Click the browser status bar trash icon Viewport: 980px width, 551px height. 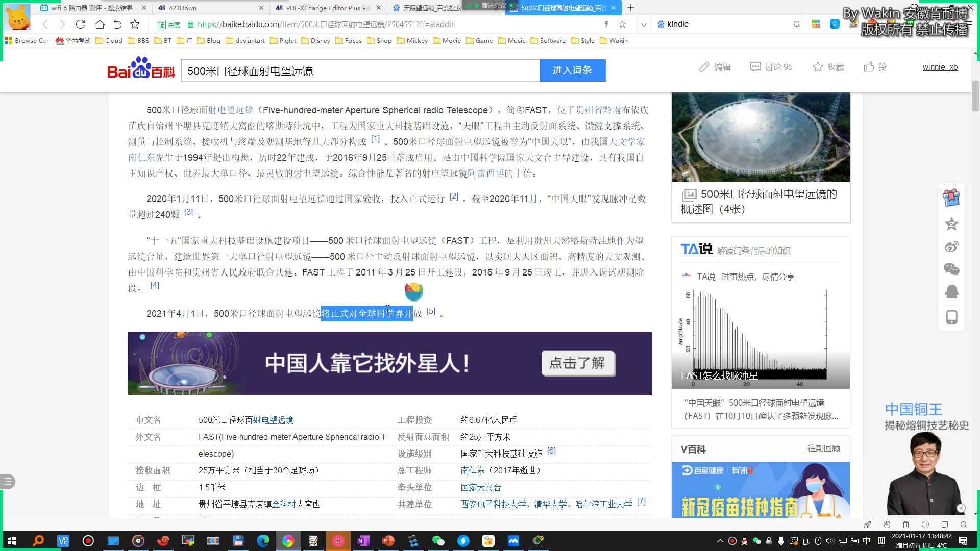pyautogui.click(x=906, y=524)
